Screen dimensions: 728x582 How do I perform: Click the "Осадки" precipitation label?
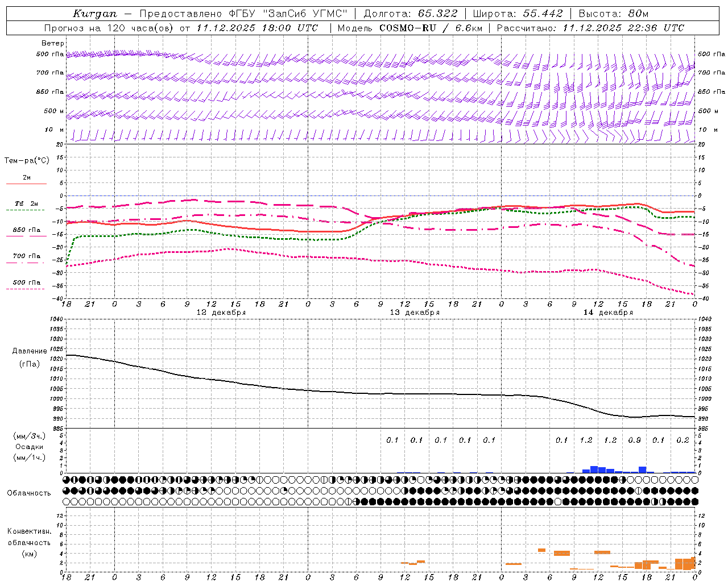tap(30, 447)
